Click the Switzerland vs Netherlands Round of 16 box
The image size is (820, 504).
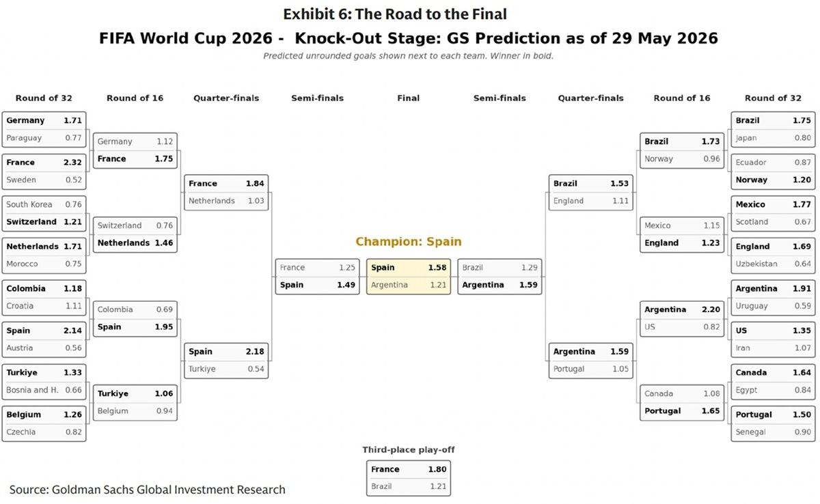pyautogui.click(x=135, y=234)
